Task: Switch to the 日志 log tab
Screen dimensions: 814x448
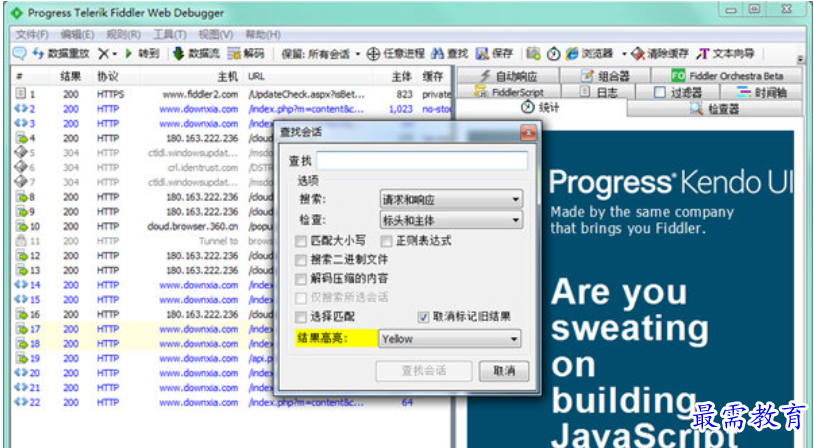Action: tap(599, 92)
